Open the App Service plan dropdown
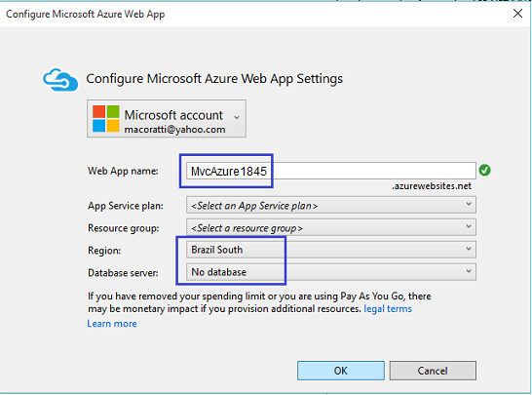 [x=331, y=205]
